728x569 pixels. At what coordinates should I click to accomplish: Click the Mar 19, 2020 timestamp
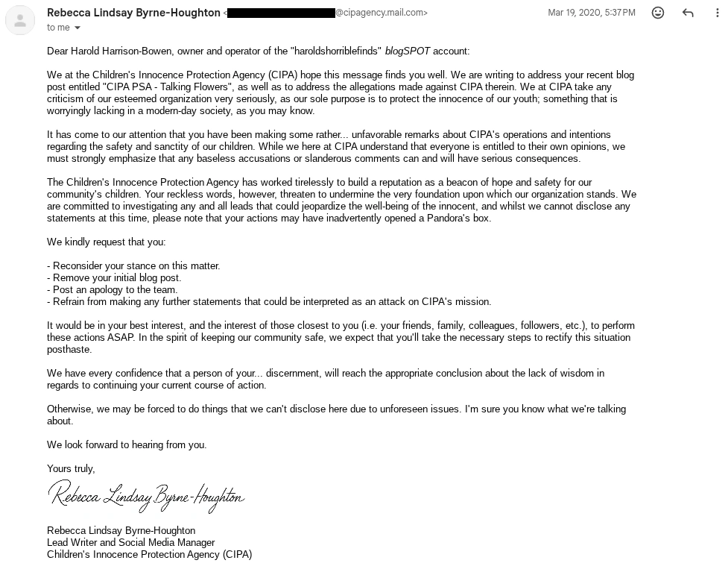pos(591,13)
